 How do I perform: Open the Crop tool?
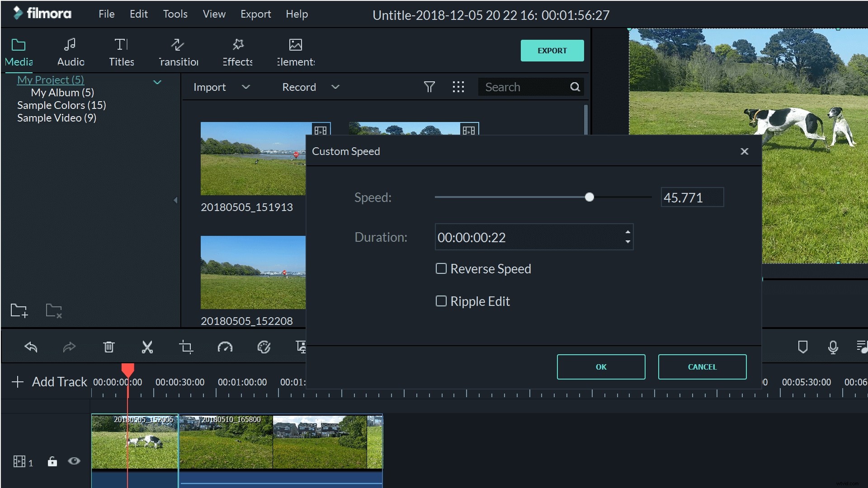[x=186, y=347]
